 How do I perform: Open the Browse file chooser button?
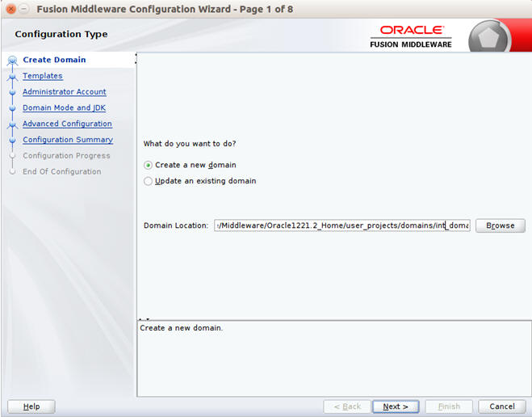coord(500,225)
